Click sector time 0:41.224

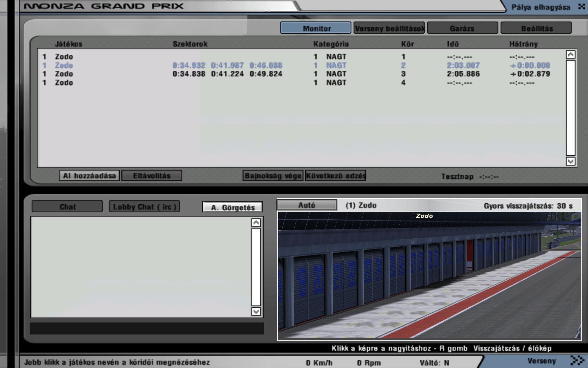227,74
